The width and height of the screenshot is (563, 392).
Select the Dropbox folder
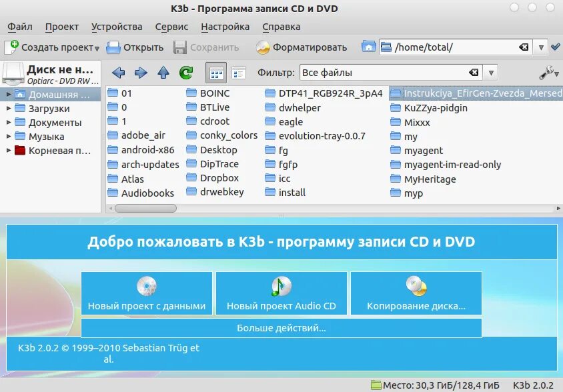click(x=213, y=178)
